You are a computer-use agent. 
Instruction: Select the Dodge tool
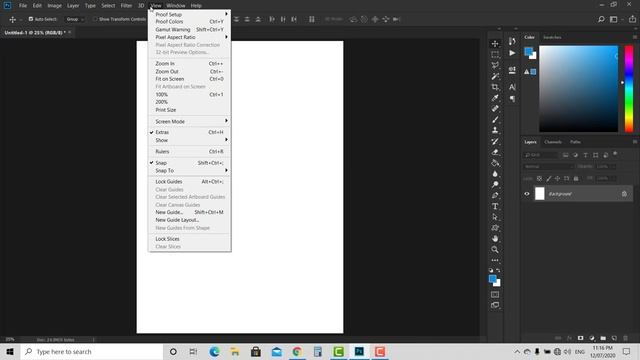(495, 184)
